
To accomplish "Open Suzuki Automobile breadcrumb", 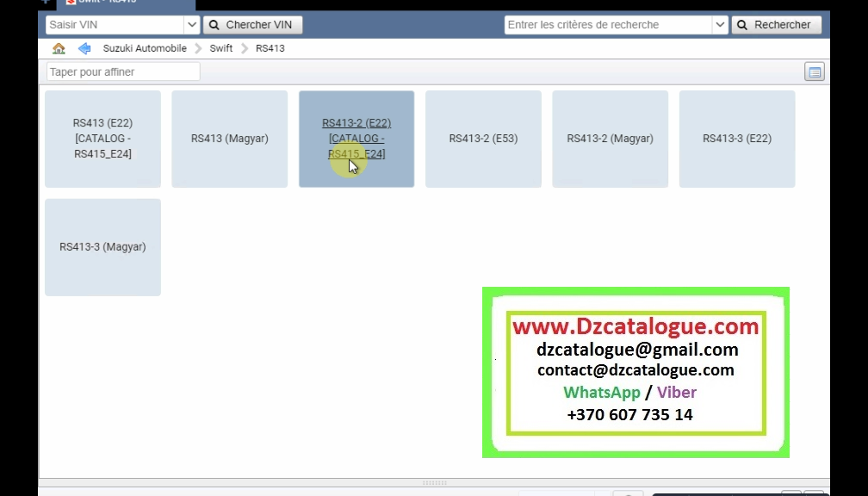I will 145,48.
